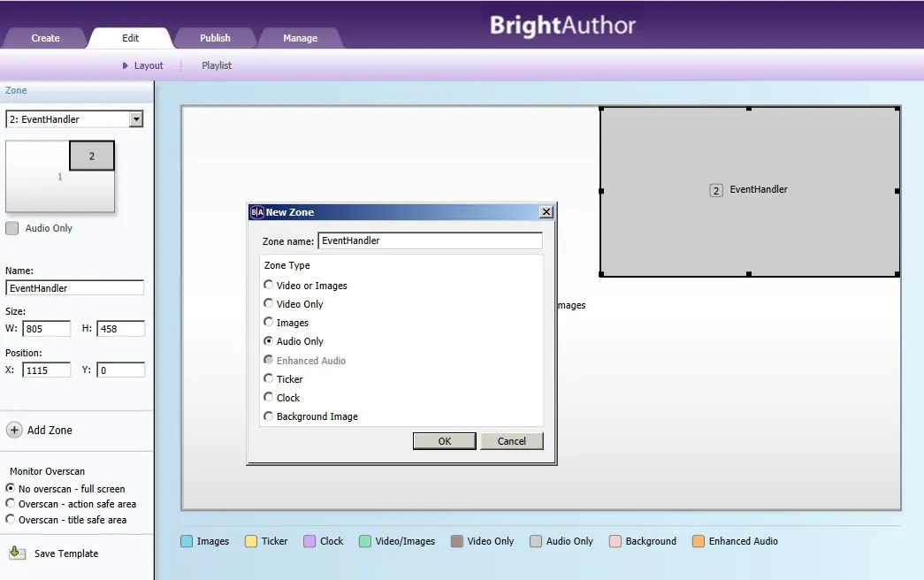Viewport: 924px width, 580px height.
Task: Switch to the Edit tab
Action: [x=130, y=38]
